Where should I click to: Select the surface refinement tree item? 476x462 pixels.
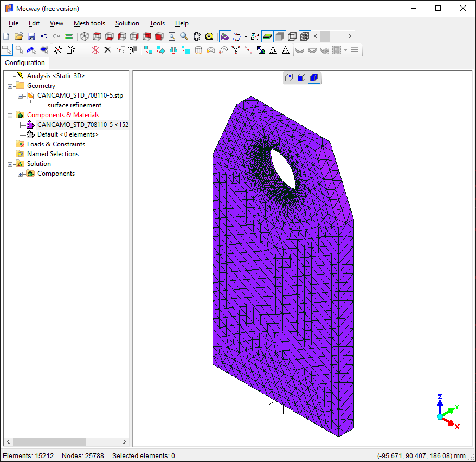(x=74, y=105)
